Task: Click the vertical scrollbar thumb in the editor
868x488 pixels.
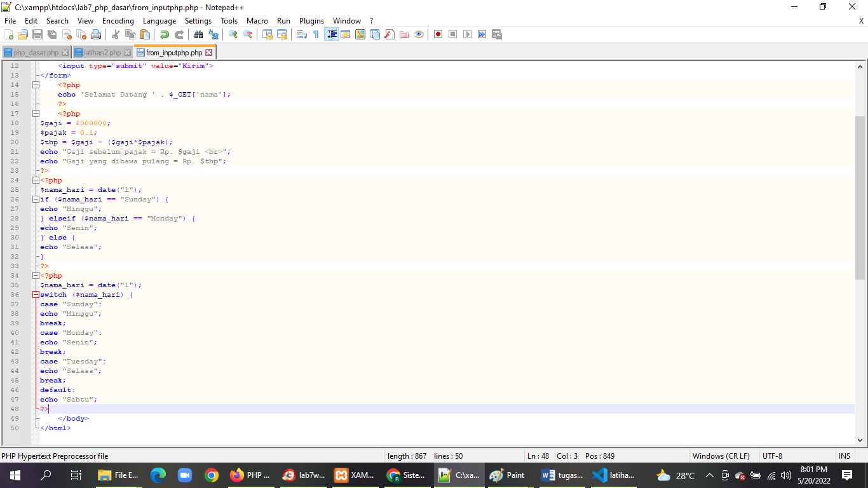Action: tap(860, 198)
